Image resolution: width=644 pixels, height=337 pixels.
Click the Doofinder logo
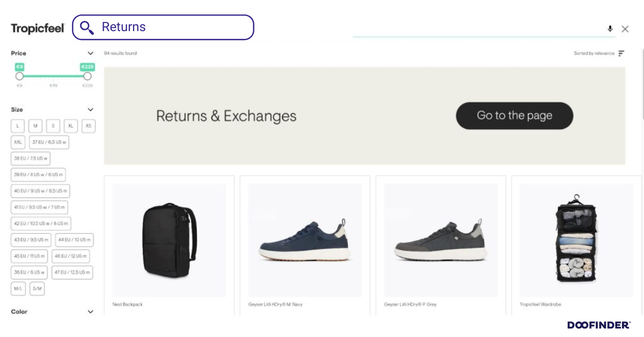tap(599, 325)
